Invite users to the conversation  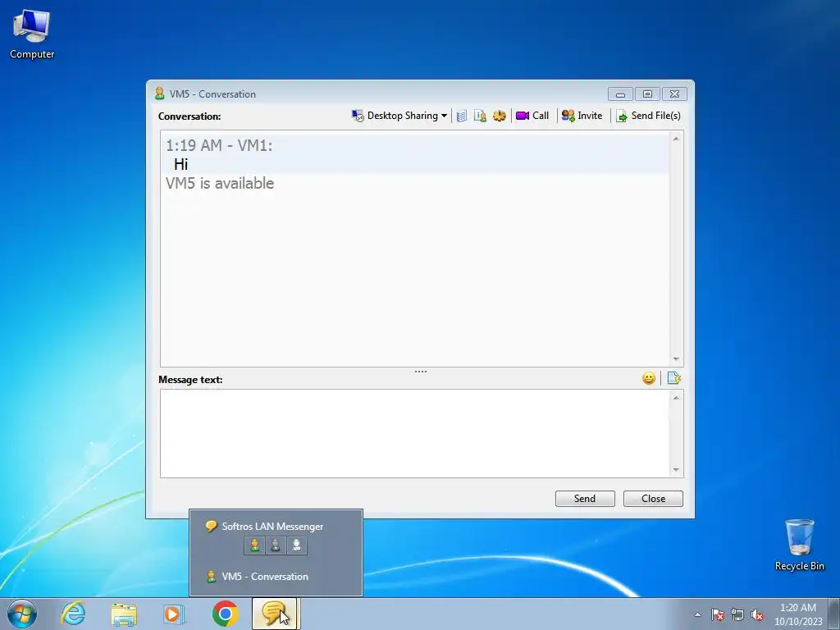pyautogui.click(x=582, y=116)
